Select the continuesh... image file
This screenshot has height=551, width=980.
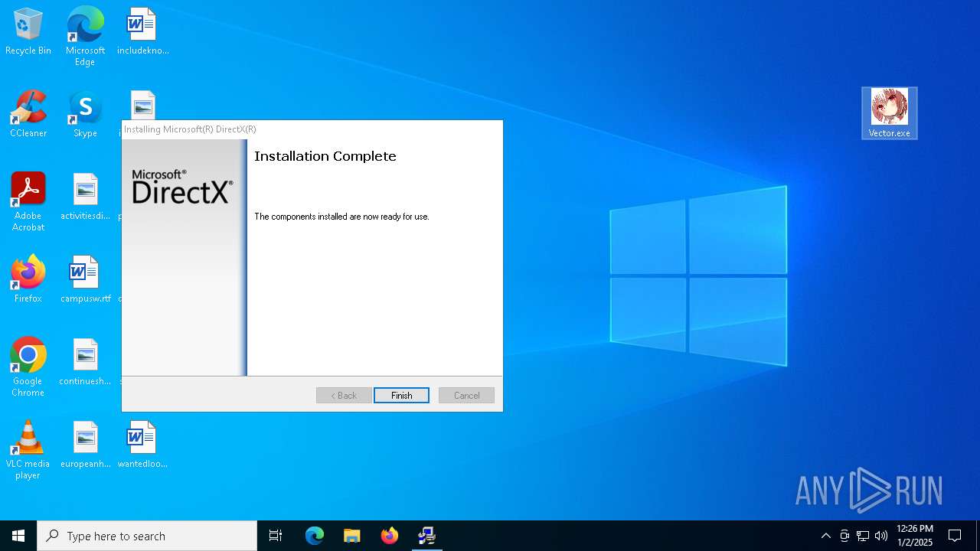tap(85, 363)
